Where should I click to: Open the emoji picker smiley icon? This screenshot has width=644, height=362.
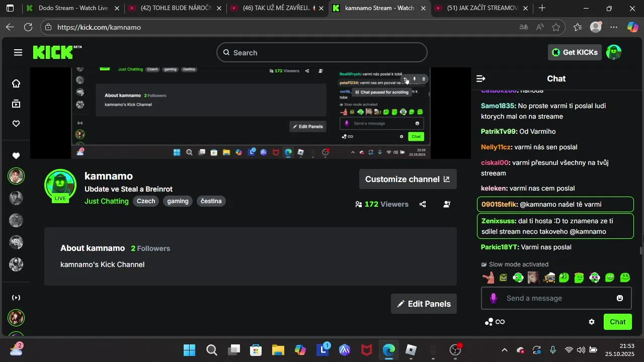(x=620, y=298)
